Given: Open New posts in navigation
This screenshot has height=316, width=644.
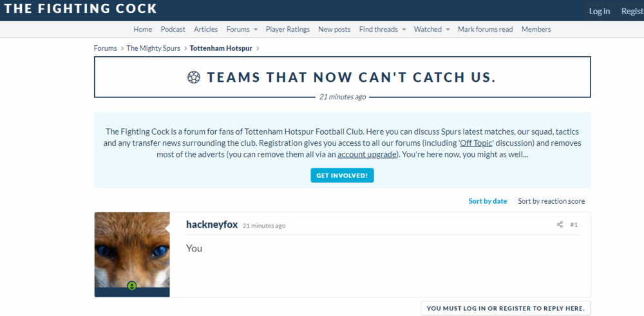Looking at the screenshot, I should click(x=334, y=29).
